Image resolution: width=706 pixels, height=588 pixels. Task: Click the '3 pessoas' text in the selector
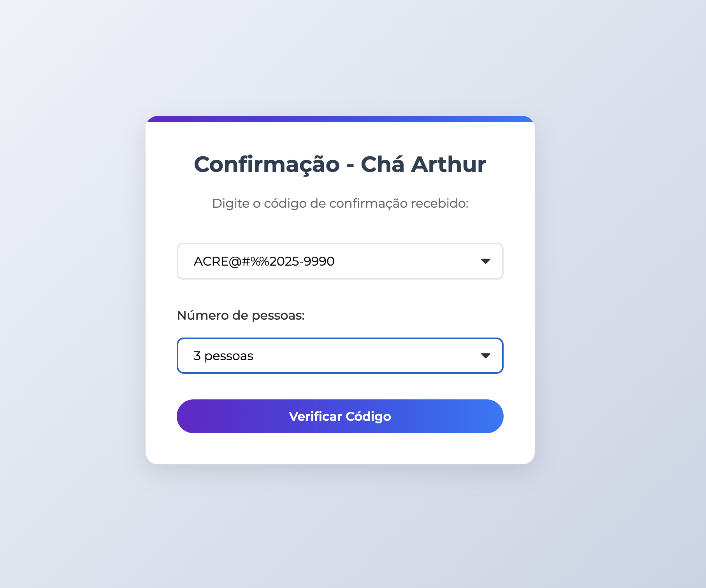pyautogui.click(x=223, y=356)
